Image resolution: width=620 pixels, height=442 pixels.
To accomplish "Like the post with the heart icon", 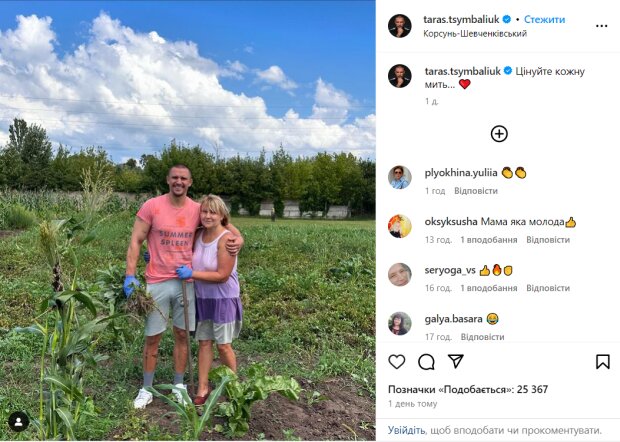I will click(x=397, y=362).
